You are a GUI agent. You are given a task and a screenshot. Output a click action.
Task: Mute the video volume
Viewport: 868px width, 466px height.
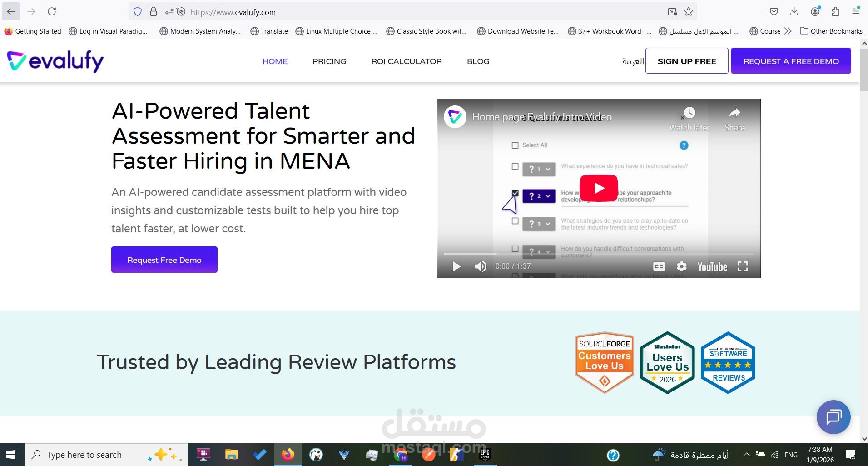(480, 266)
